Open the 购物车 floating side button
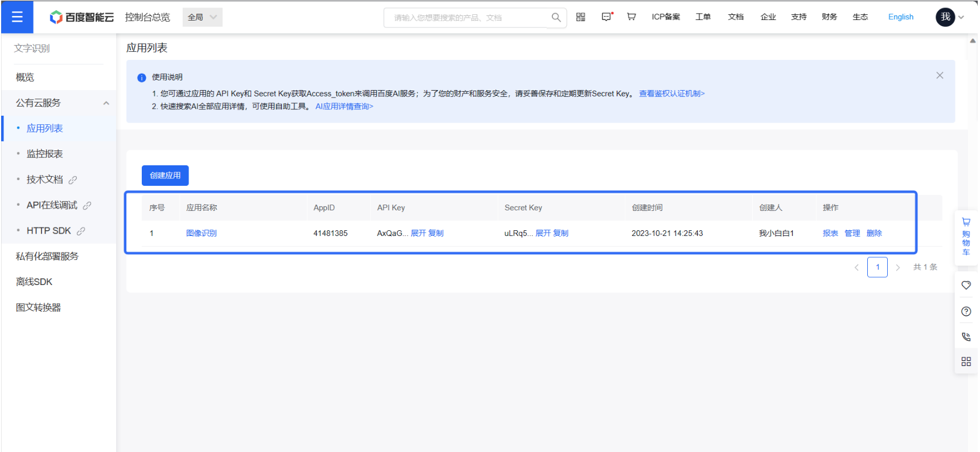The image size is (980, 452). point(966,237)
